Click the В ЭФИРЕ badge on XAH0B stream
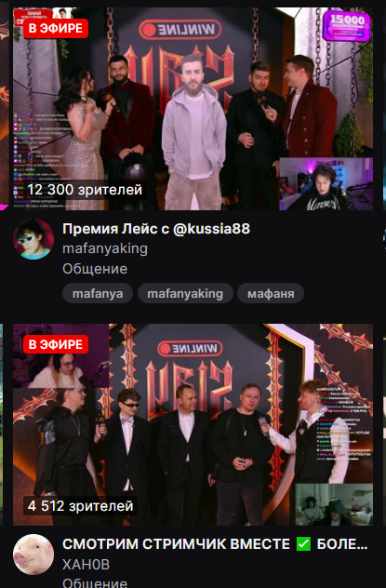The image size is (386, 588). click(x=56, y=344)
